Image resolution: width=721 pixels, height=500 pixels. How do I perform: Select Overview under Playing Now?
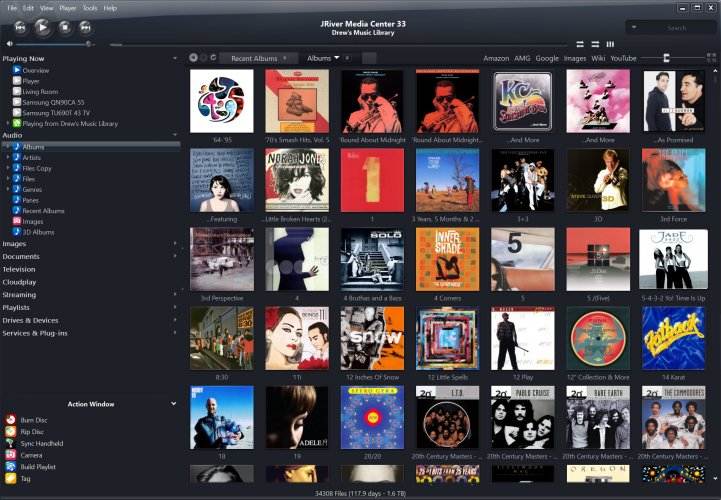[x=35, y=70]
